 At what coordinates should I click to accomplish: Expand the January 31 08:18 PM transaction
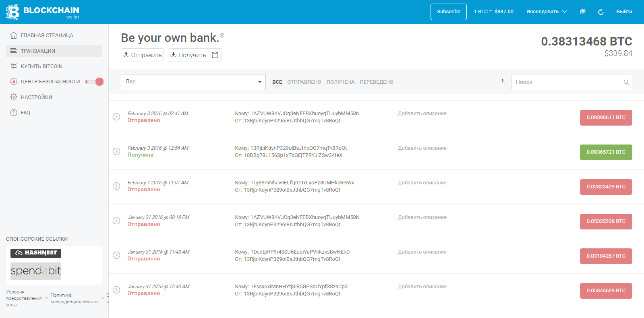pos(116,221)
